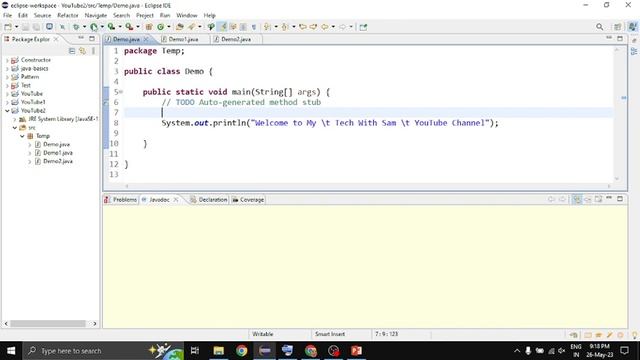640x360 pixels.
Task: Open the File menu
Action: 7,15
